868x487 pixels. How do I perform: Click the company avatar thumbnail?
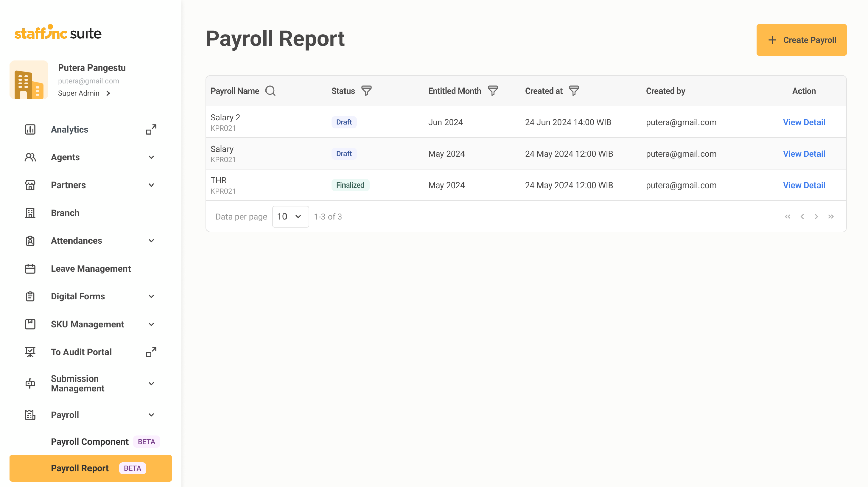tap(29, 80)
